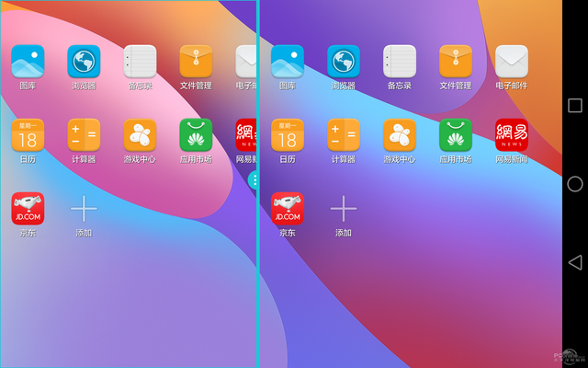Open Gallery (图库) app in left panel
The width and height of the screenshot is (588, 368).
tap(28, 62)
